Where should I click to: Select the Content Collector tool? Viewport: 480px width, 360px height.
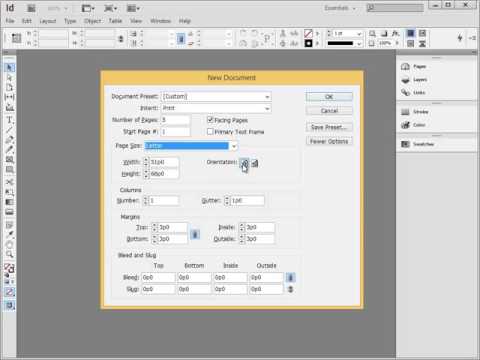9,107
